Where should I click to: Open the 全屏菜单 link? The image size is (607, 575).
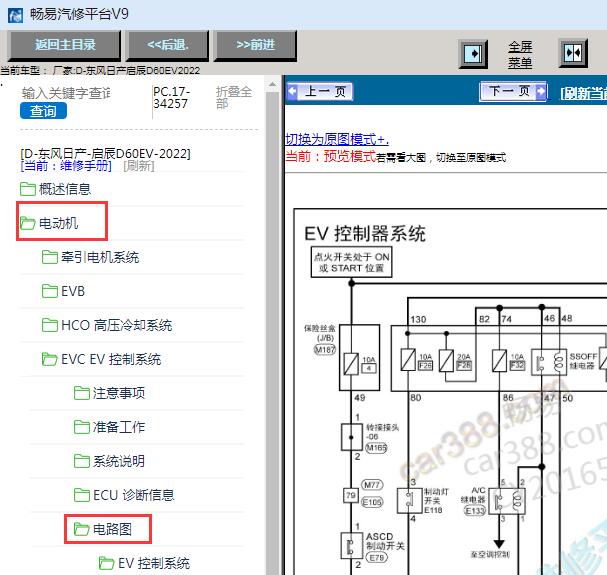(x=520, y=55)
